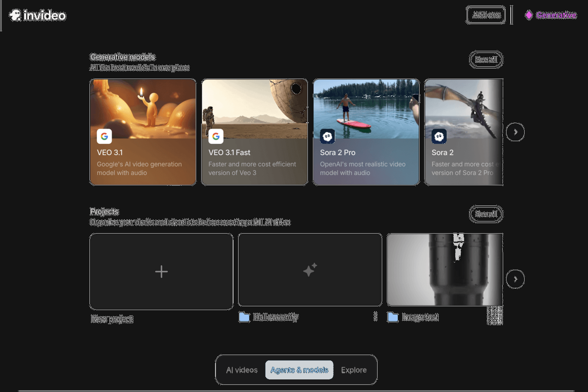The image size is (588, 392).
Task: Click the Google icon on VEO 3.1 Fast card
Action: [216, 137]
